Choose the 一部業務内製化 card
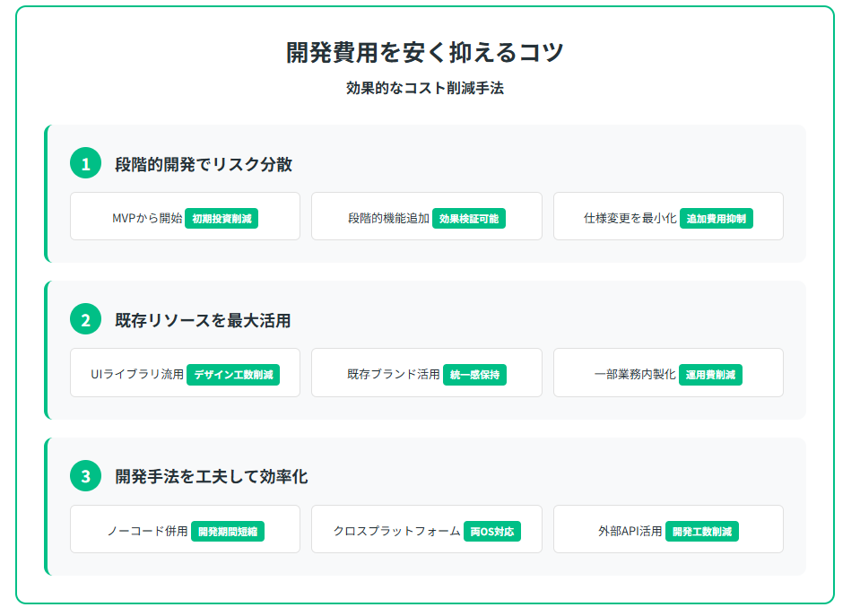The width and height of the screenshot is (860, 616). pyautogui.click(x=669, y=372)
